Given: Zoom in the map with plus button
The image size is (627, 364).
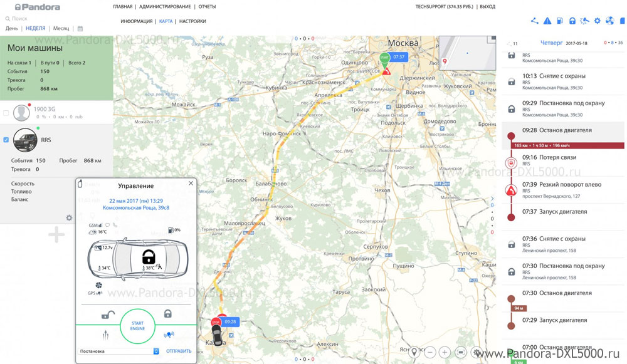Looking at the screenshot, I should pyautogui.click(x=445, y=352).
